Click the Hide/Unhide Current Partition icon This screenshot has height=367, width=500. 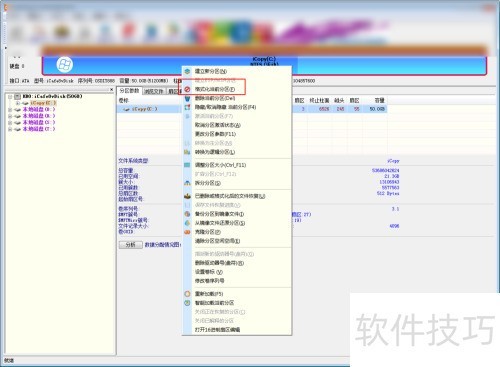(187, 107)
